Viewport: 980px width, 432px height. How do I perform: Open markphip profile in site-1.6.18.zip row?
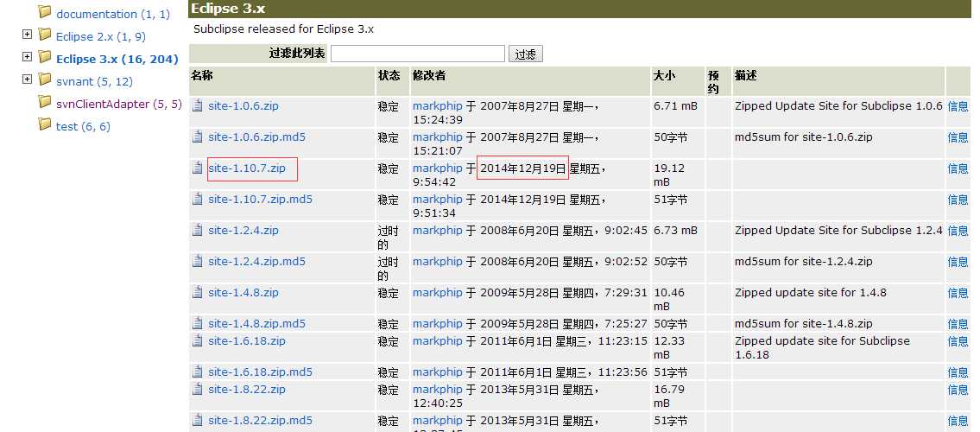tap(438, 341)
